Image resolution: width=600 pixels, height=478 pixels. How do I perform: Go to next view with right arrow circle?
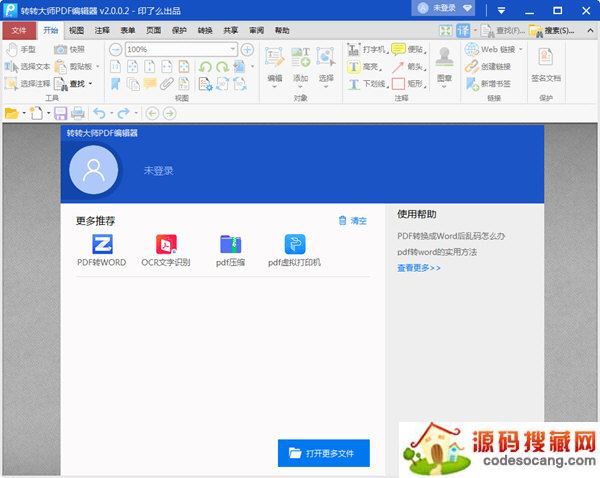coord(170,113)
